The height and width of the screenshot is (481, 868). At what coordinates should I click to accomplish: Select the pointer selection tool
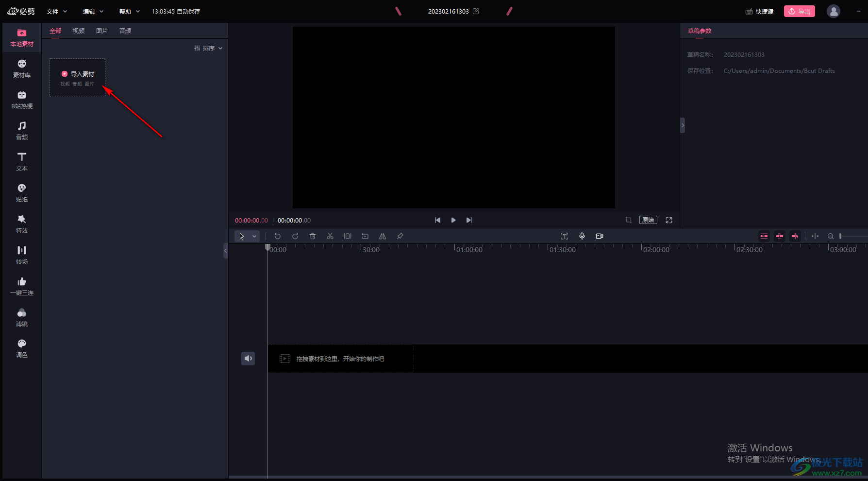point(242,236)
